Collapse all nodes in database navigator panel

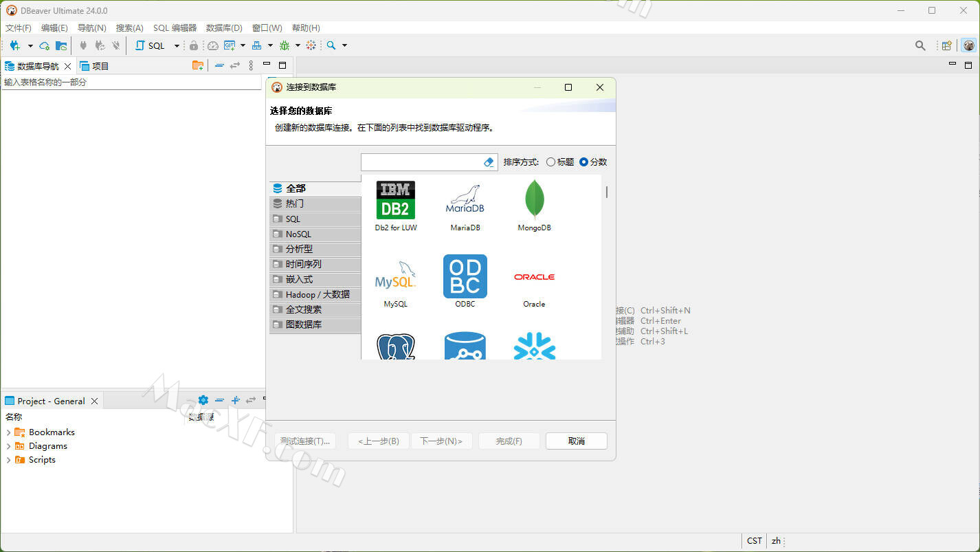click(219, 65)
